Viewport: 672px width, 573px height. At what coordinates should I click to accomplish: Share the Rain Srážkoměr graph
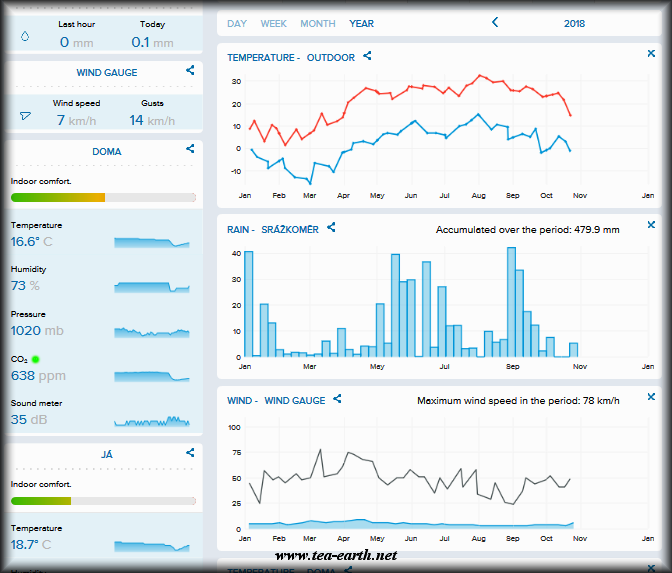[332, 229]
